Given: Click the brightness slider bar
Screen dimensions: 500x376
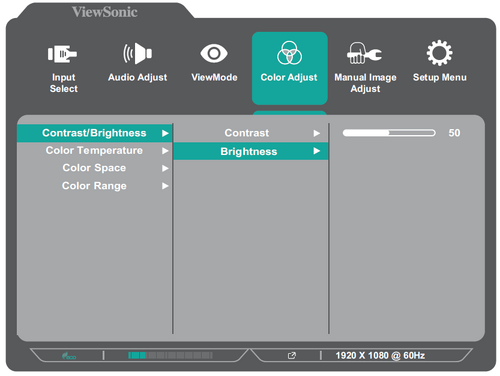Looking at the screenshot, I should 389,133.
